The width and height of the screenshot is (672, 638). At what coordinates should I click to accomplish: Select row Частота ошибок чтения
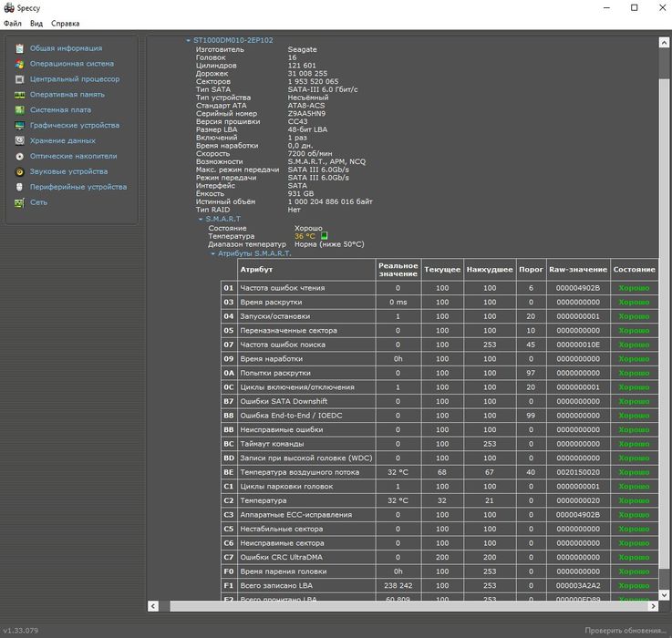[x=439, y=288]
